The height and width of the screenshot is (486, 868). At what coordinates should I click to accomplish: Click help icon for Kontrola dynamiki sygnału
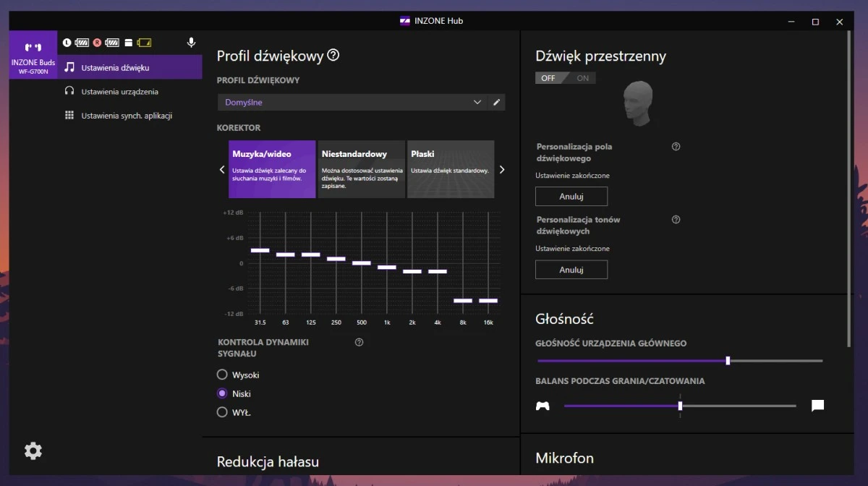click(359, 342)
